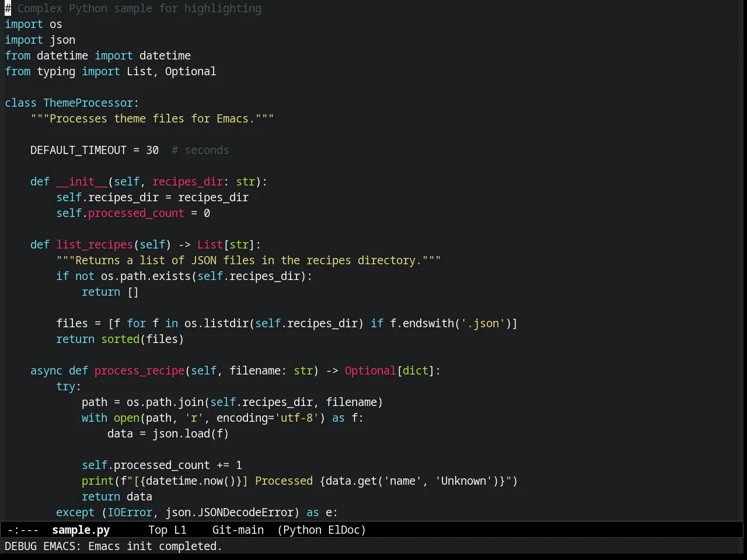
Task: Click the '# seconds' comment
Action: 200,150
